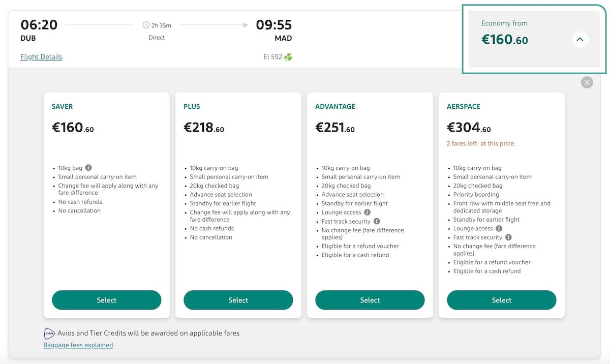Click the Avios logo icon
The image size is (610, 364).
pos(49,333)
